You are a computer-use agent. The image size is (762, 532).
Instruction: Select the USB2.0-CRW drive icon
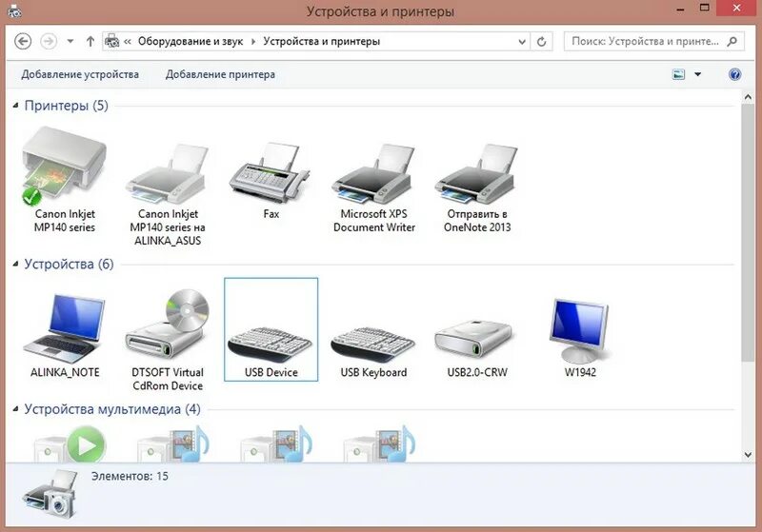click(473, 340)
